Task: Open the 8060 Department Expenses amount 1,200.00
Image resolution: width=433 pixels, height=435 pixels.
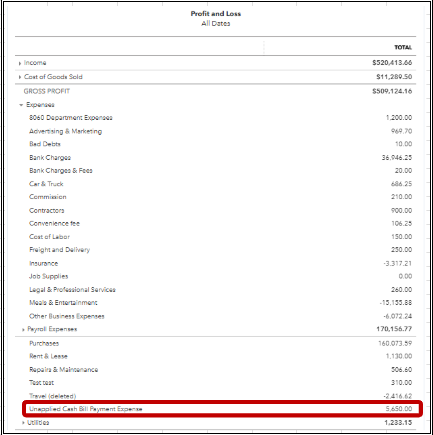Action: pyautogui.click(x=399, y=118)
